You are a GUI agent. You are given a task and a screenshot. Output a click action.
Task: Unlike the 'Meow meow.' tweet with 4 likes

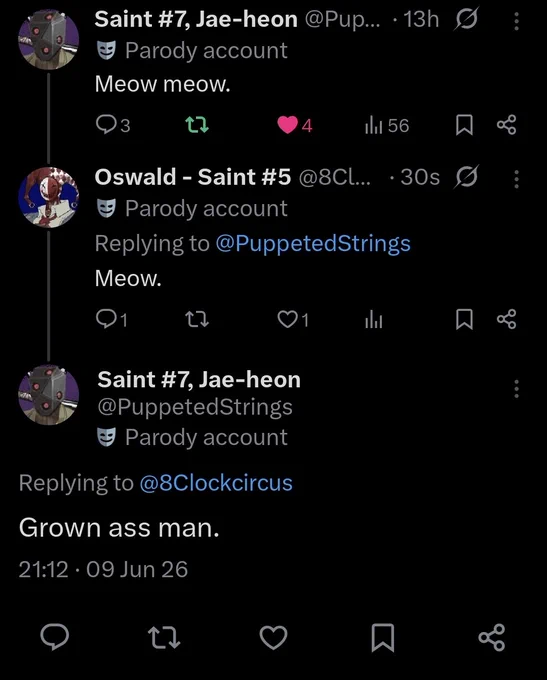[x=295, y=125]
